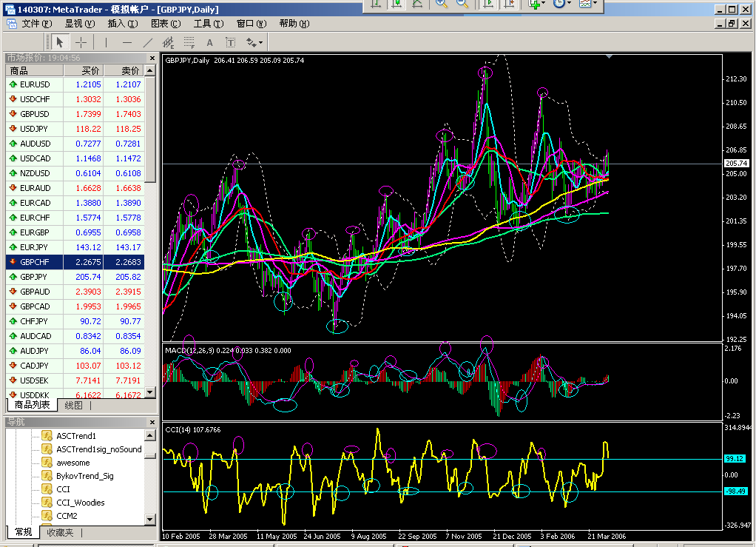Click the text label 'T' tool

tap(230, 42)
